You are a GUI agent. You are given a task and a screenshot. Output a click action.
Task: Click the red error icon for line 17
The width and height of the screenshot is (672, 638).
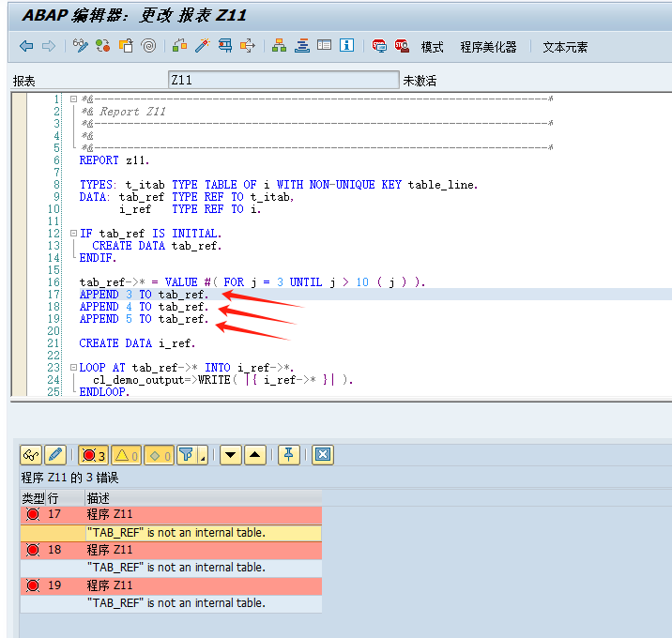(33, 514)
